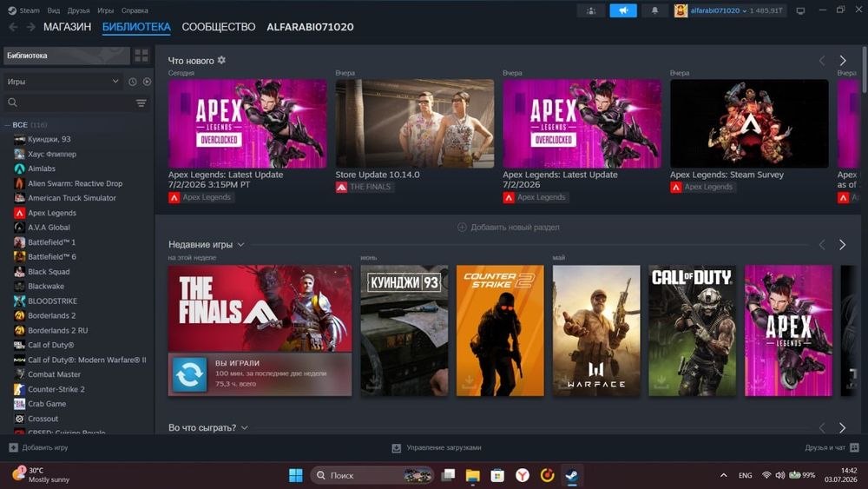
Task: Show next What's New items arrow
Action: pyautogui.click(x=843, y=60)
